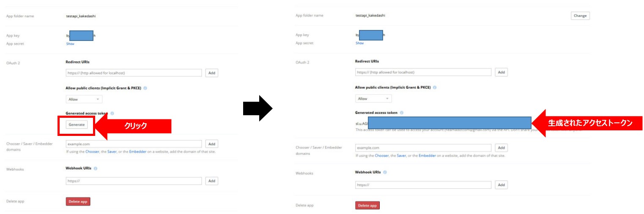Click info icon beside Webhook URIs, right screenshot
Image resolution: width=644 pixels, height=214 pixels.
(x=385, y=172)
